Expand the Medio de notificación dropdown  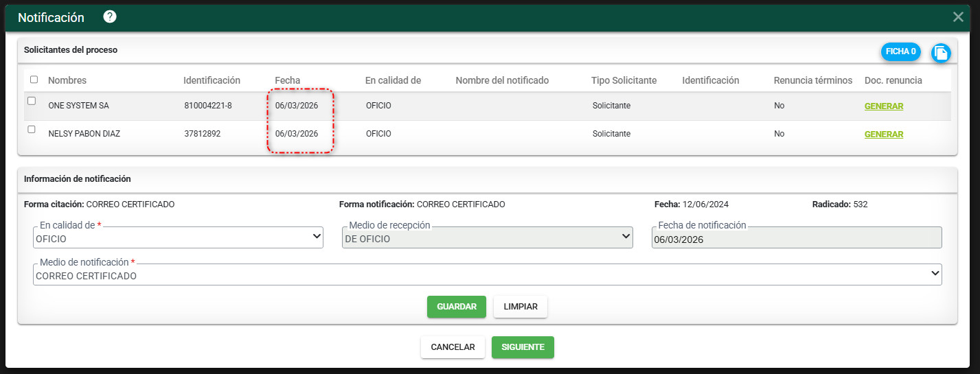pyautogui.click(x=487, y=275)
